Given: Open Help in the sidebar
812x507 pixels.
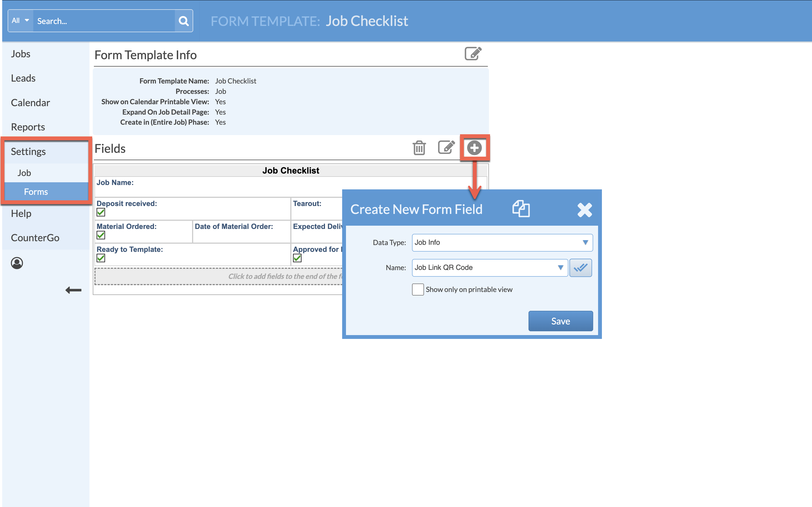Looking at the screenshot, I should click(x=21, y=213).
